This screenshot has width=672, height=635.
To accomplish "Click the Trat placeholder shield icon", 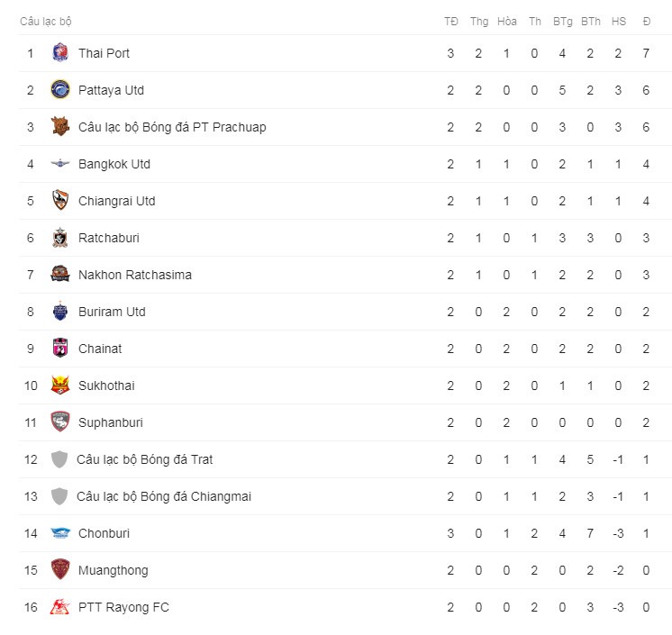I will (59, 459).
